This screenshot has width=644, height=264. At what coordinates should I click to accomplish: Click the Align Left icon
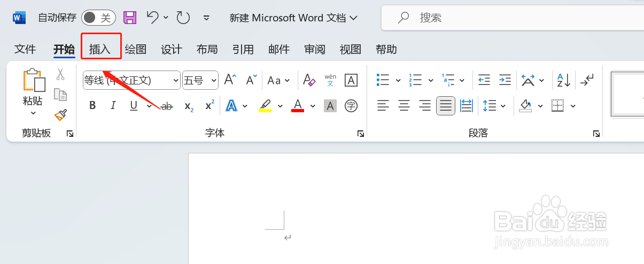click(x=383, y=106)
